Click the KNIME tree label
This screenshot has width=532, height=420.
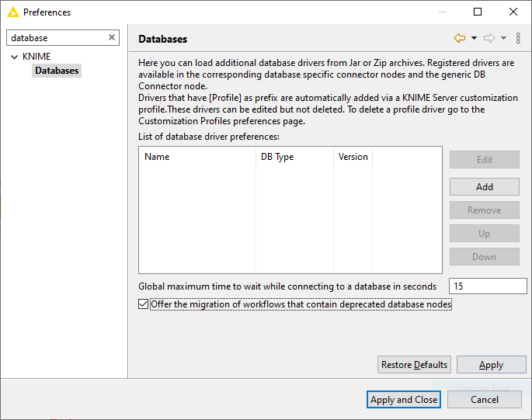coord(37,57)
